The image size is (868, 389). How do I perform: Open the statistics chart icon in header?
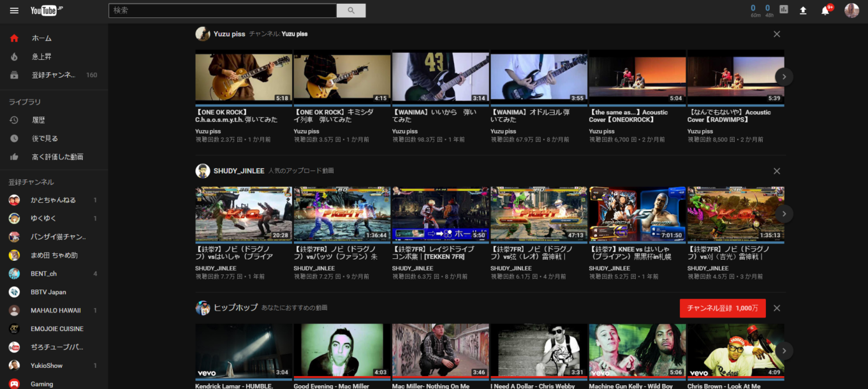[784, 10]
